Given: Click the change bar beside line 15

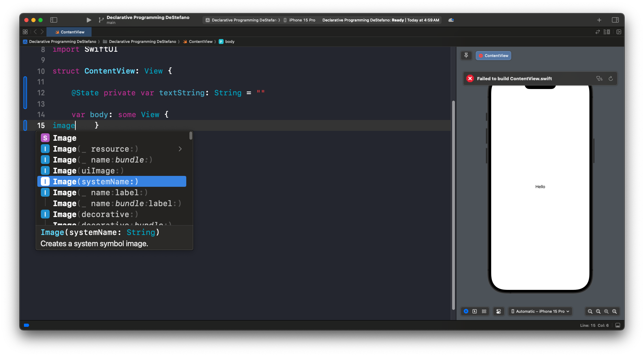Looking at the screenshot, I should coord(25,126).
